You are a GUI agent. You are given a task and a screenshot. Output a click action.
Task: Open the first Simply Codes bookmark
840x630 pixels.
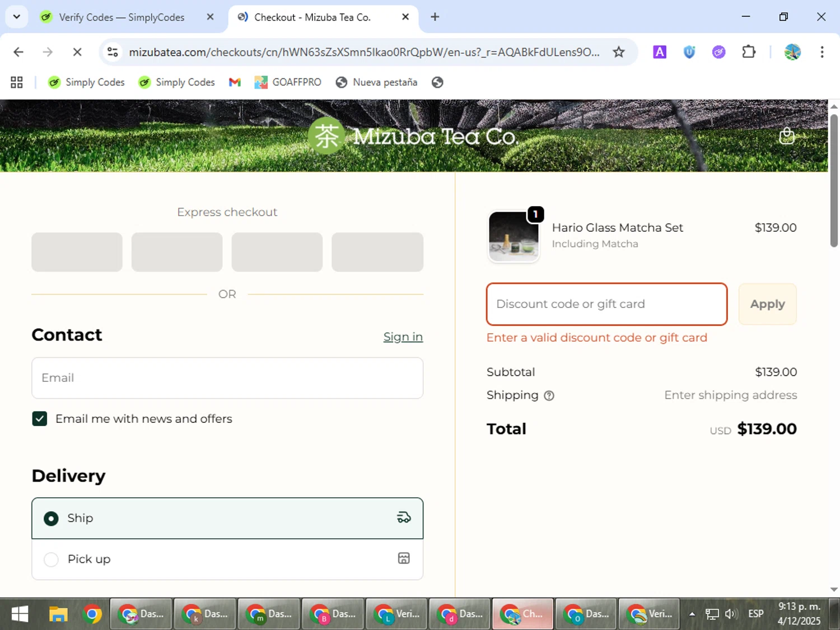coord(86,82)
